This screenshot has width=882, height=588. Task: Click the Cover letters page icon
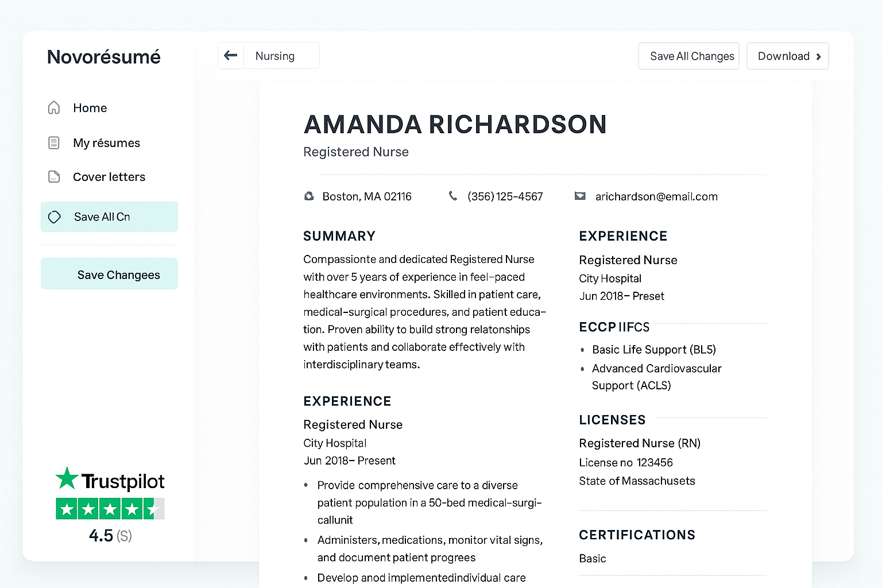pos(54,177)
